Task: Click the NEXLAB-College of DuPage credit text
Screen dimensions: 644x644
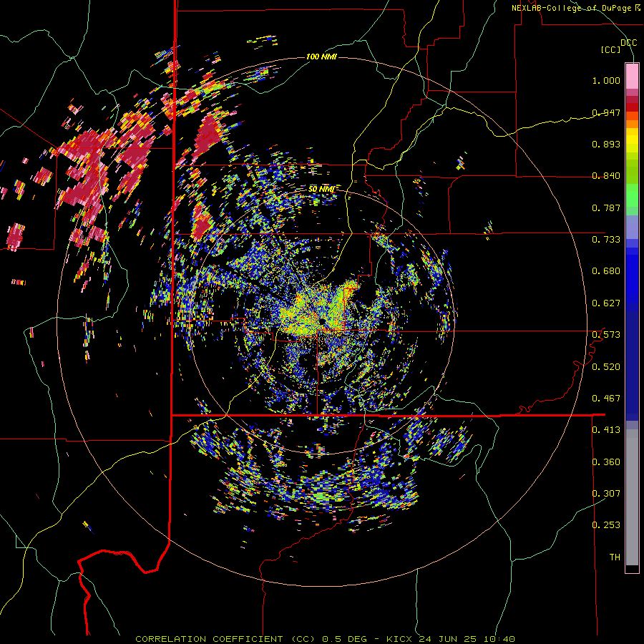Action: pos(574,8)
